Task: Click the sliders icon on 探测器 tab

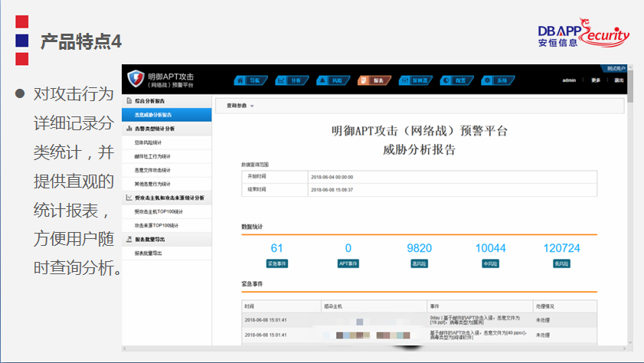Action: coord(405,80)
